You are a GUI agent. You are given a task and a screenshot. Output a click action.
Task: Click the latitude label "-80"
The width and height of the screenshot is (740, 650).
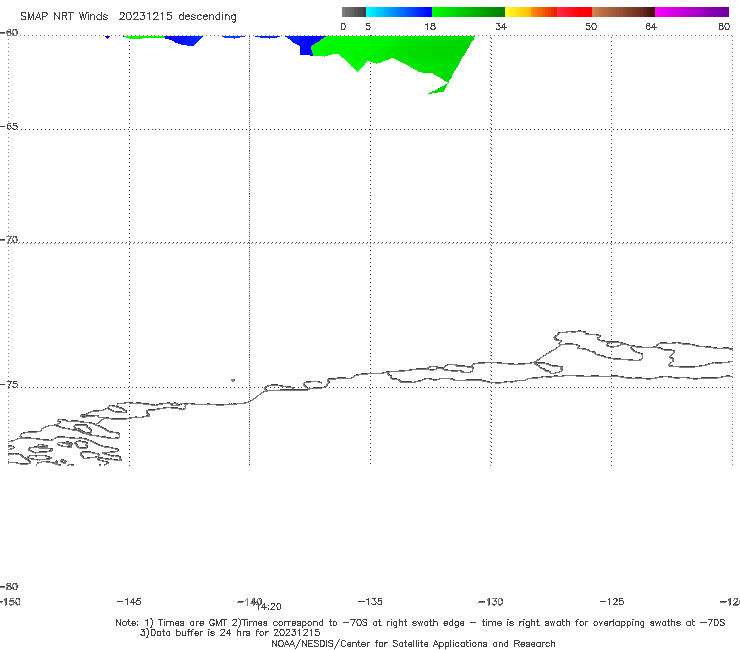(x=9, y=586)
